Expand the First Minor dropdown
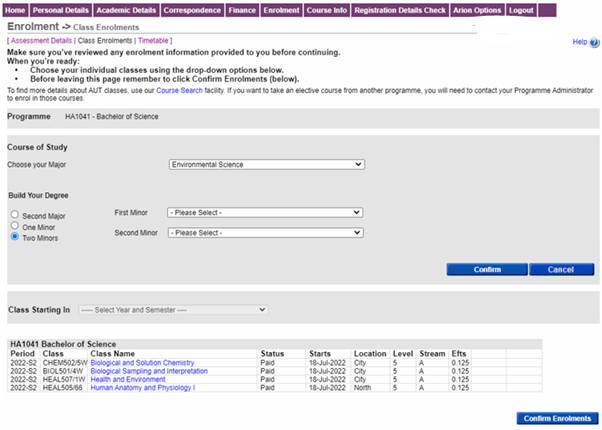Image resolution: width=602 pixels, height=430 pixels. point(264,212)
